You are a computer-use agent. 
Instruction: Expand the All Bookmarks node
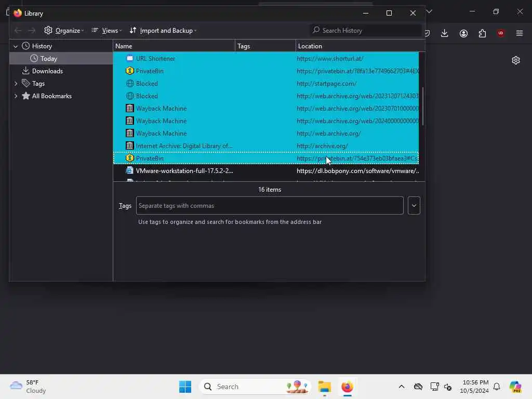click(x=16, y=96)
